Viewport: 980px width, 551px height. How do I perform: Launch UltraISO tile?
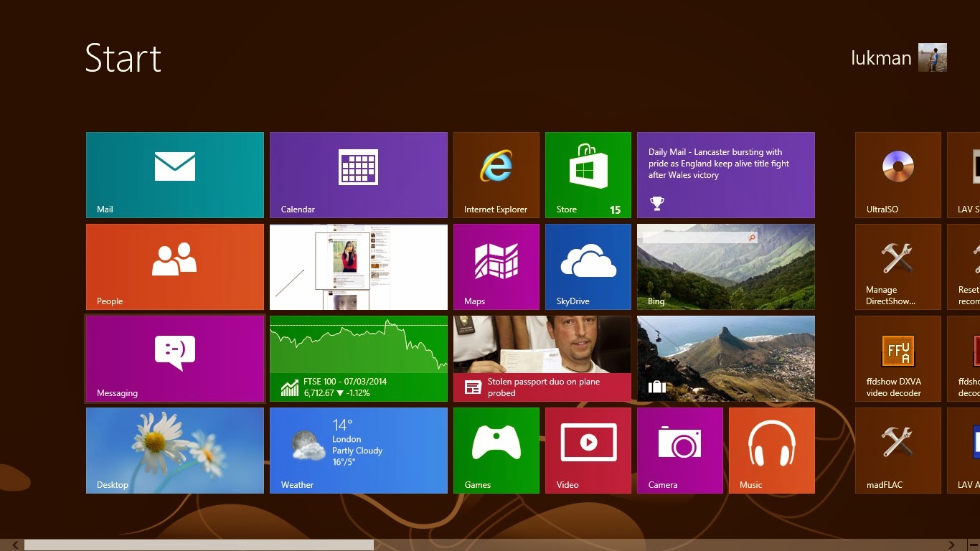pos(898,175)
